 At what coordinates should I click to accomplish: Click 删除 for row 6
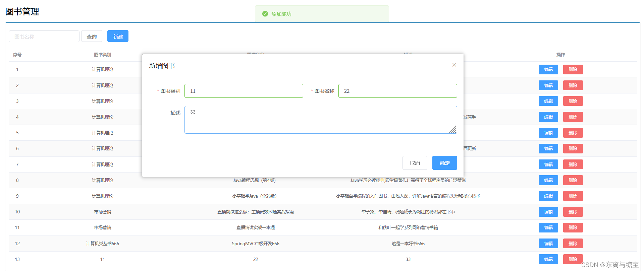point(573,148)
